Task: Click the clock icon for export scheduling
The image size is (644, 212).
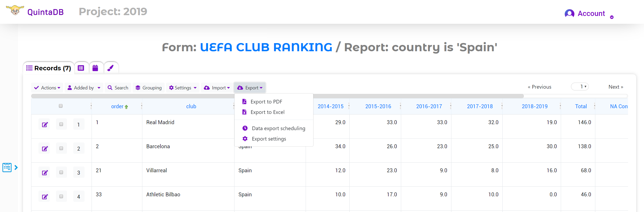Action: 245,128
